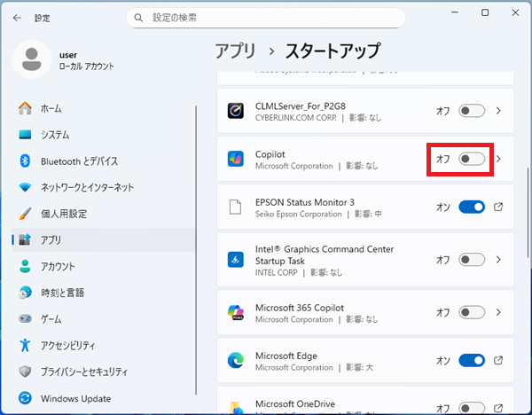
Task: Expand CLMLServer_For_P2G8 details chevron
Action: tap(498, 111)
